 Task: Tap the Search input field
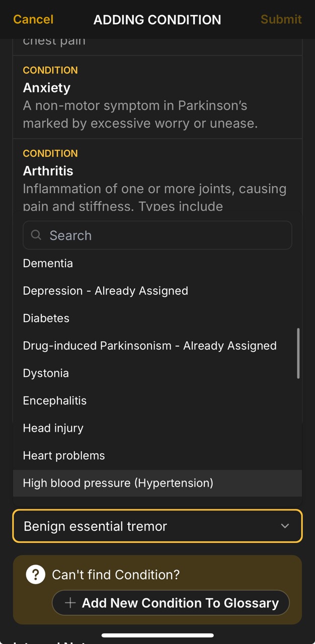[x=157, y=235]
